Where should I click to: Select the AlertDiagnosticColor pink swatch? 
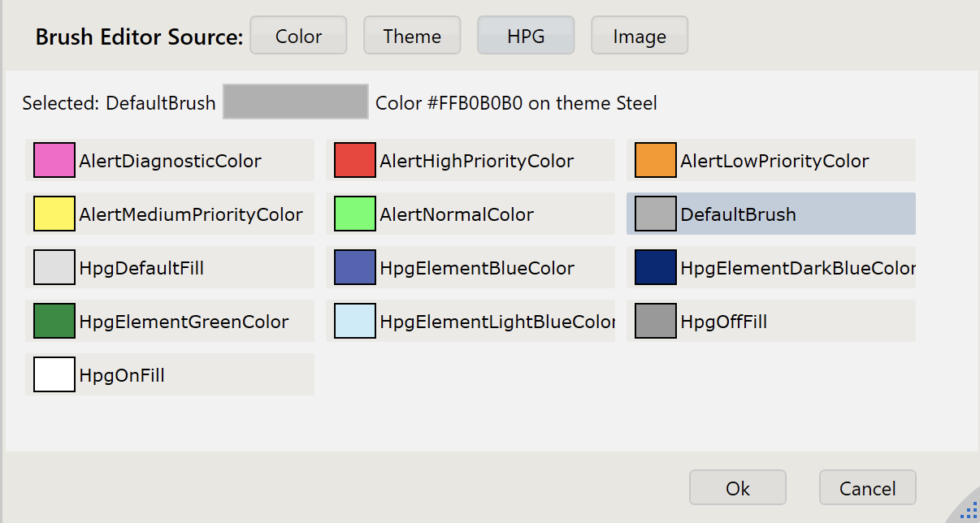tap(54, 160)
